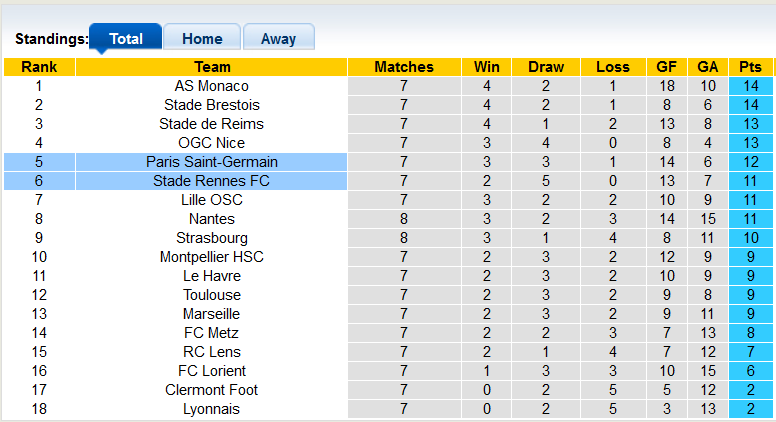Image resolution: width=776 pixels, height=422 pixels.
Task: Open the Marseille team link
Action: point(212,314)
